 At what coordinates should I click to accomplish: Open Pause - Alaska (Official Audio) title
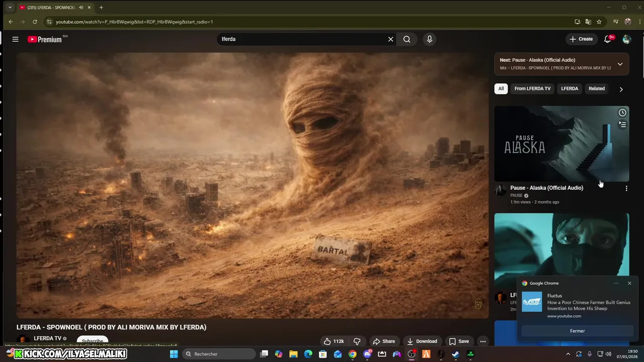pyautogui.click(x=547, y=188)
